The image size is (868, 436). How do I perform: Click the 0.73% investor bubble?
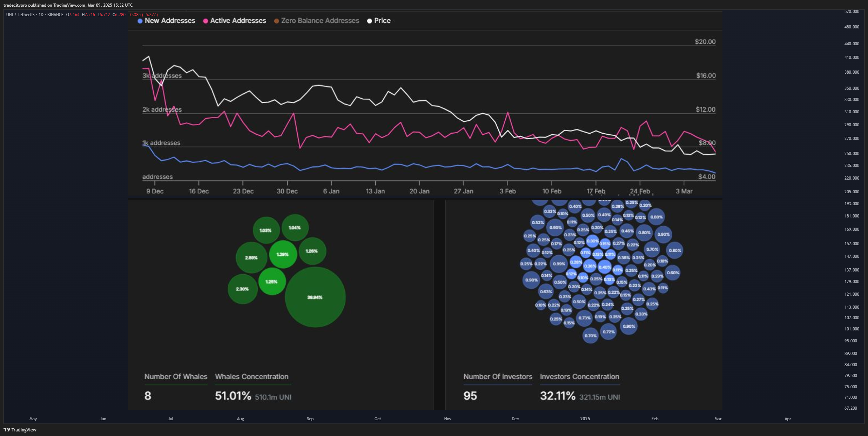pos(584,318)
